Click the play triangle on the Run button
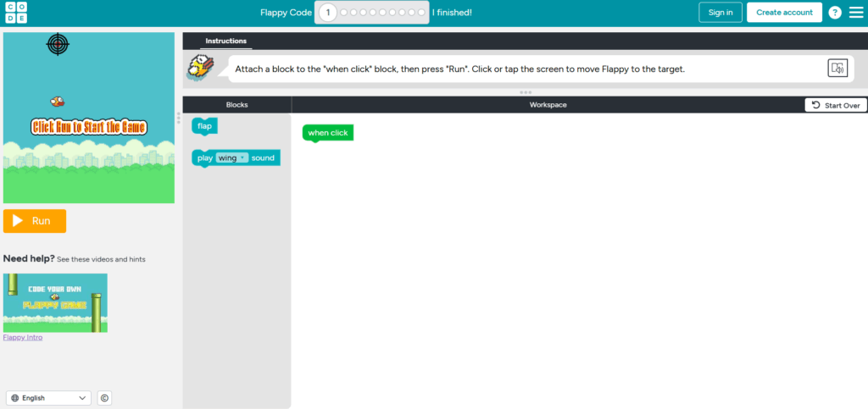The height and width of the screenshot is (409, 868). click(x=18, y=221)
